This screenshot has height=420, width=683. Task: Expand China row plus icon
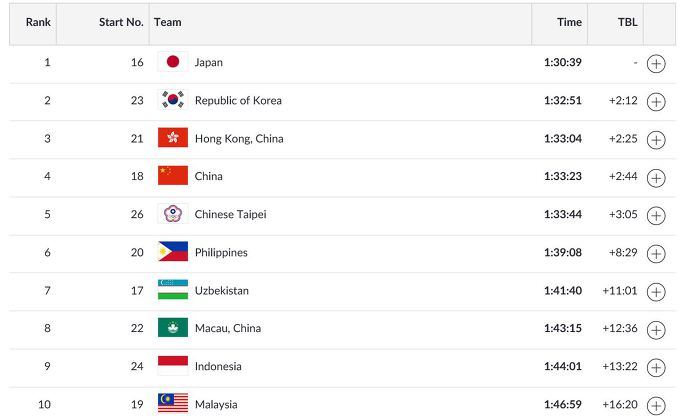click(x=656, y=178)
